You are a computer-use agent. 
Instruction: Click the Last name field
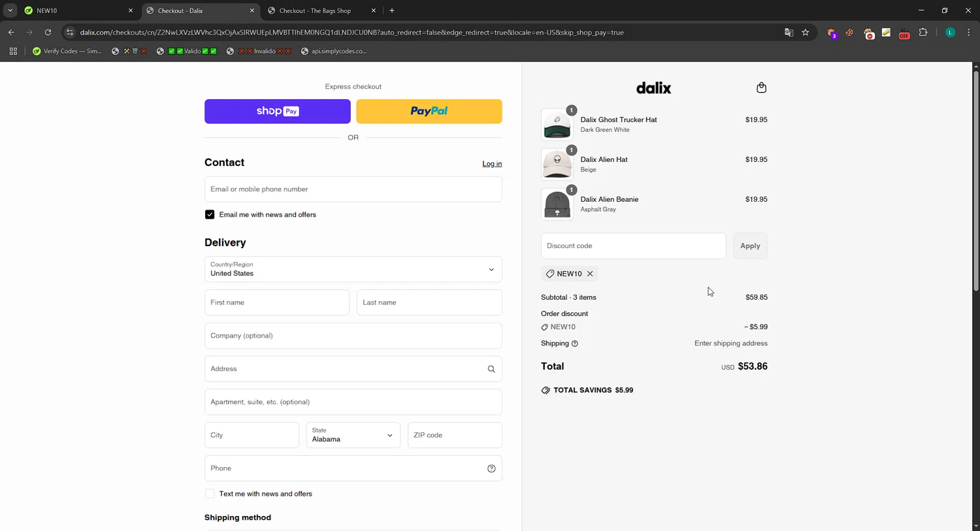(429, 302)
